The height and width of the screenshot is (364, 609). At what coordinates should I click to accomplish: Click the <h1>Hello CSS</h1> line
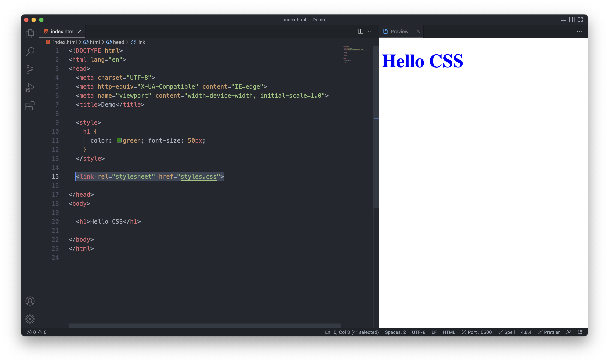point(108,222)
